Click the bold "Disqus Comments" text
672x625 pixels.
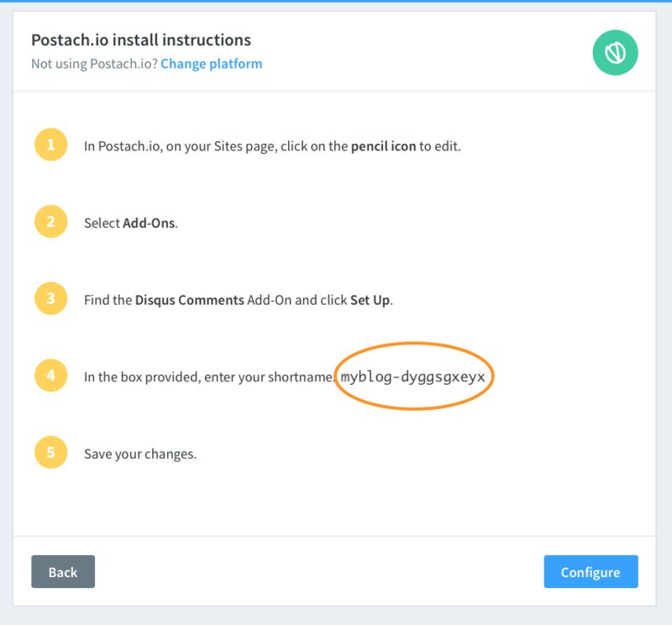[x=189, y=300]
